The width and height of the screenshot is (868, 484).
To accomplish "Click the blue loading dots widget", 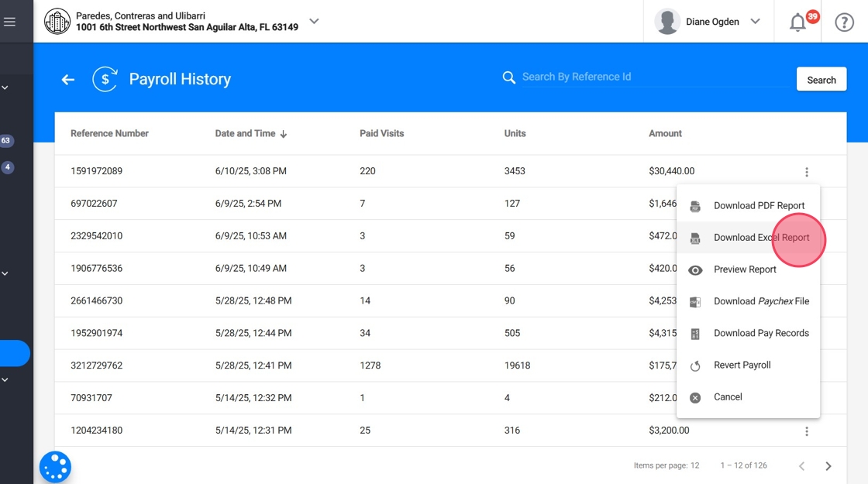I will (x=55, y=467).
